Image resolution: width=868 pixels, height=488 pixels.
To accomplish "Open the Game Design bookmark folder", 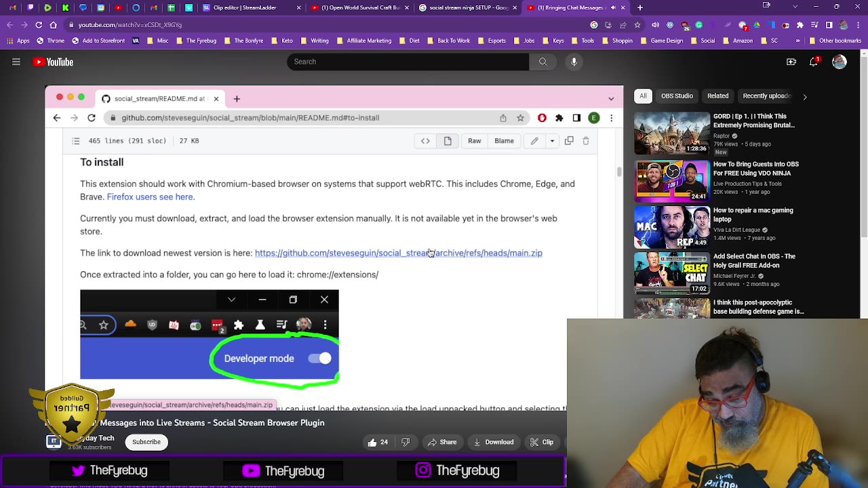I will point(661,41).
